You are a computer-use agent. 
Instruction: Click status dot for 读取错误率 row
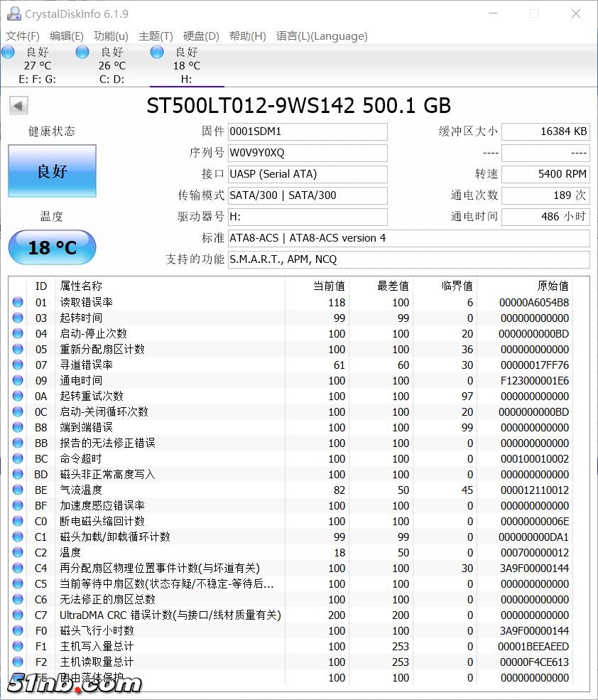click(18, 302)
